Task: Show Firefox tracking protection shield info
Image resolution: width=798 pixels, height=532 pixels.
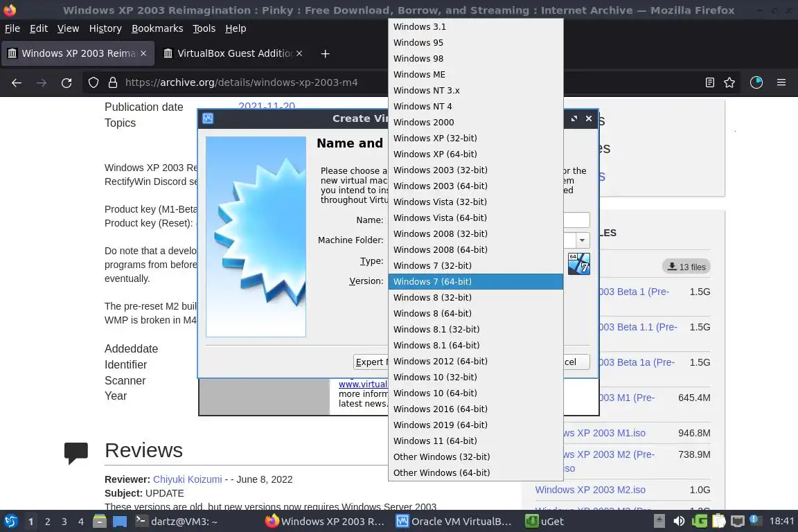Action: (93, 82)
